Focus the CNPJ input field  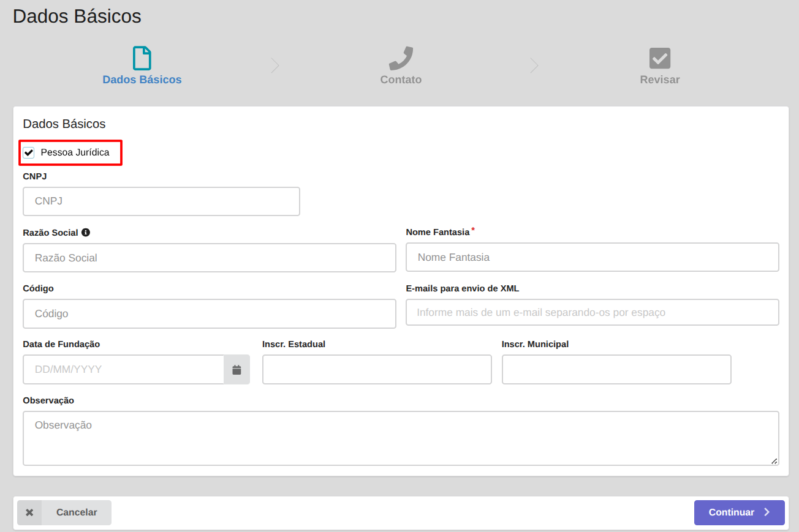(161, 201)
